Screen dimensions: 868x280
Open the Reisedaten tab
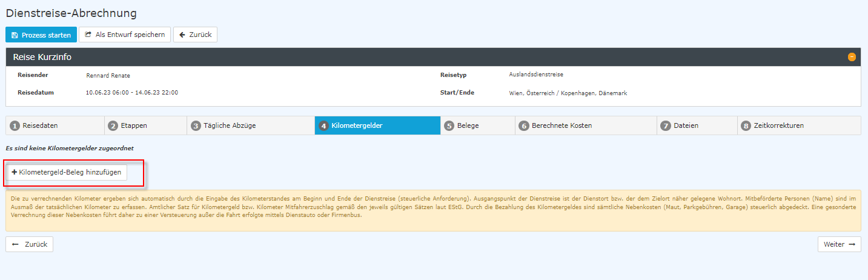(55, 125)
